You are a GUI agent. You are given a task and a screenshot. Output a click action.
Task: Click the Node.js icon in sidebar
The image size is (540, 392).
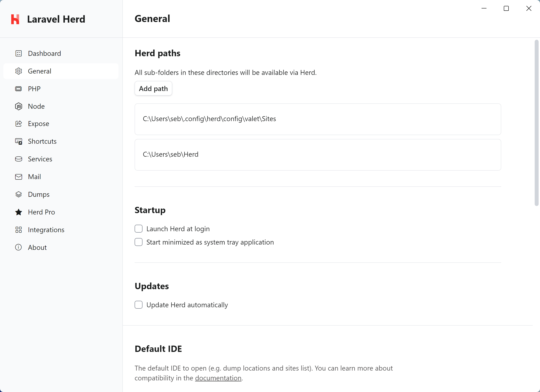pos(18,106)
